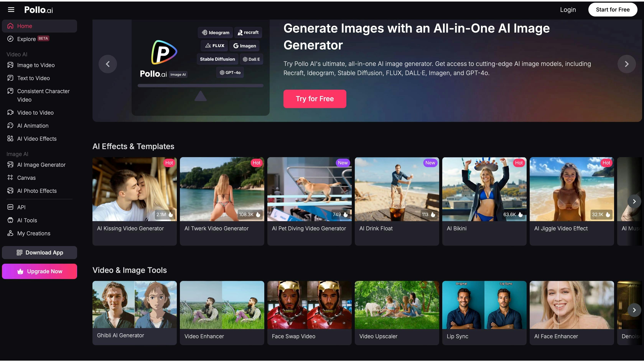644x362 pixels.
Task: Click the Try for Free button
Action: coord(315,99)
